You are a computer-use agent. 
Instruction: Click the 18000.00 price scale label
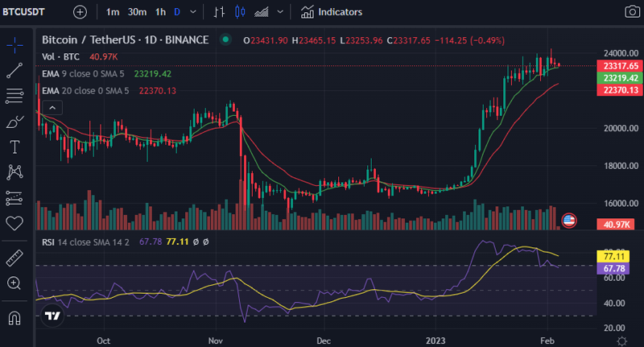tap(621, 166)
